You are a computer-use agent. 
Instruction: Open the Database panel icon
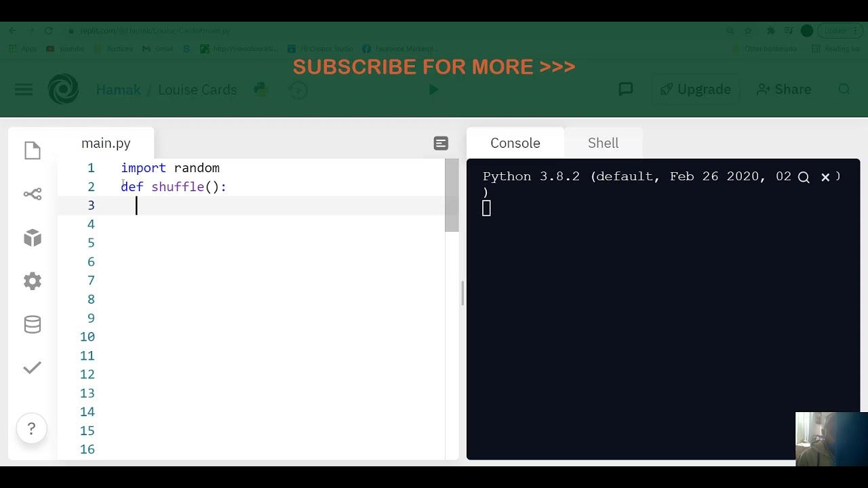(x=33, y=325)
